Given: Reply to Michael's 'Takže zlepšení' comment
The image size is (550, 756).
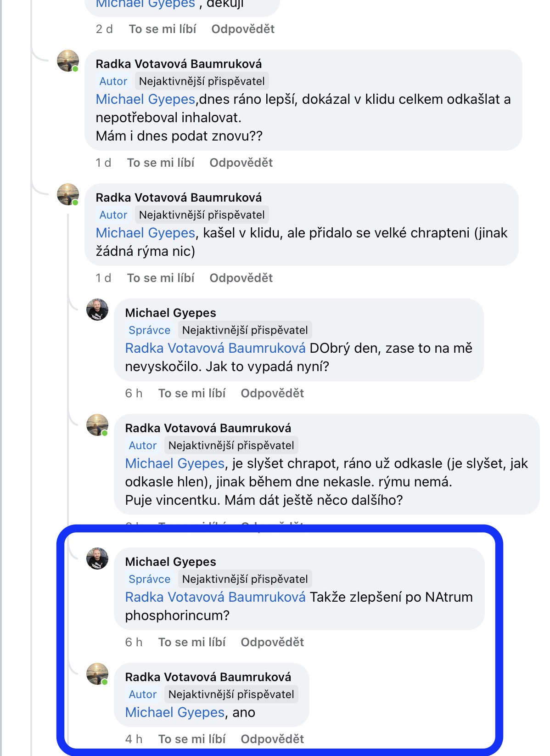Looking at the screenshot, I should click(x=272, y=642).
